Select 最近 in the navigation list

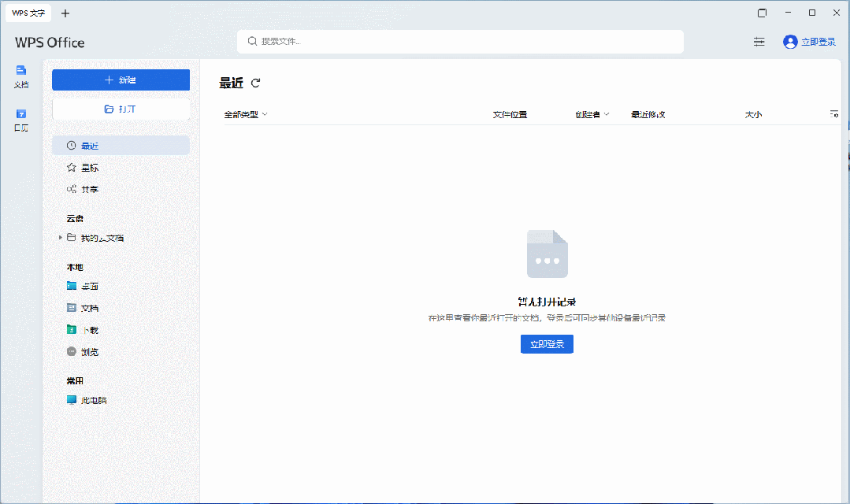tap(121, 146)
